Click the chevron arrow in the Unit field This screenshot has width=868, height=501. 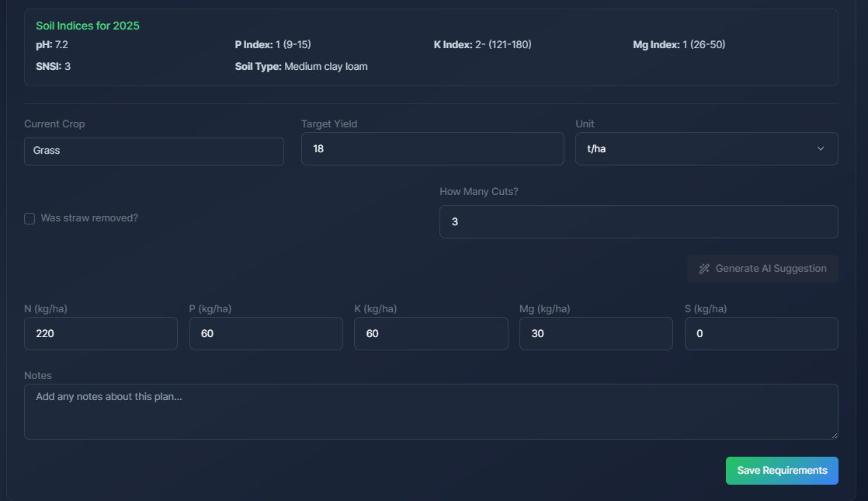(x=821, y=149)
